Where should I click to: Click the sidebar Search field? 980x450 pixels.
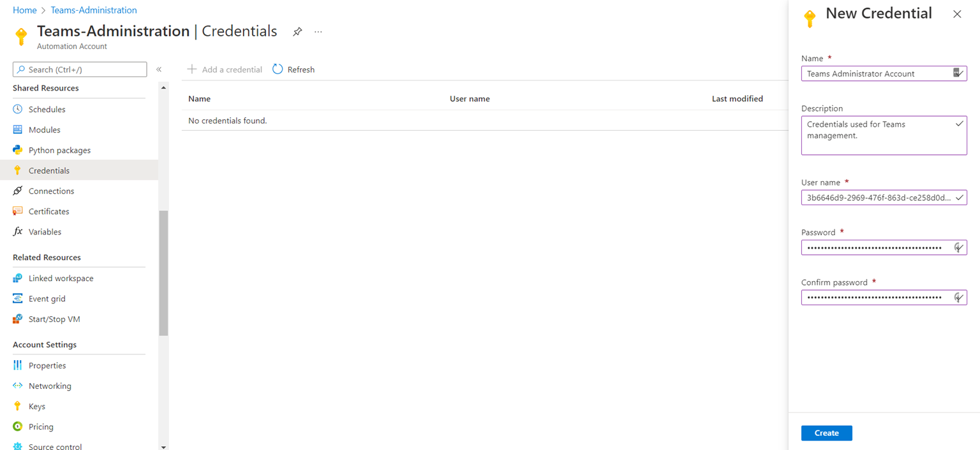click(84, 69)
